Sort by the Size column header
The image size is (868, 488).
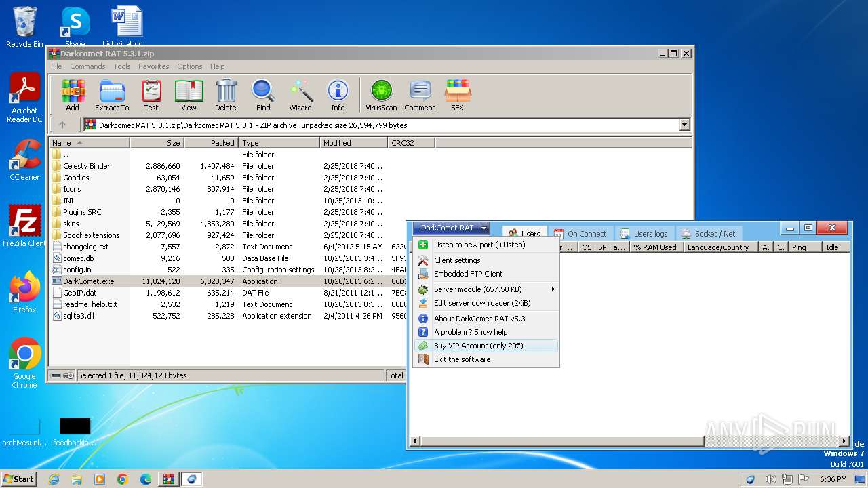pyautogui.click(x=157, y=143)
